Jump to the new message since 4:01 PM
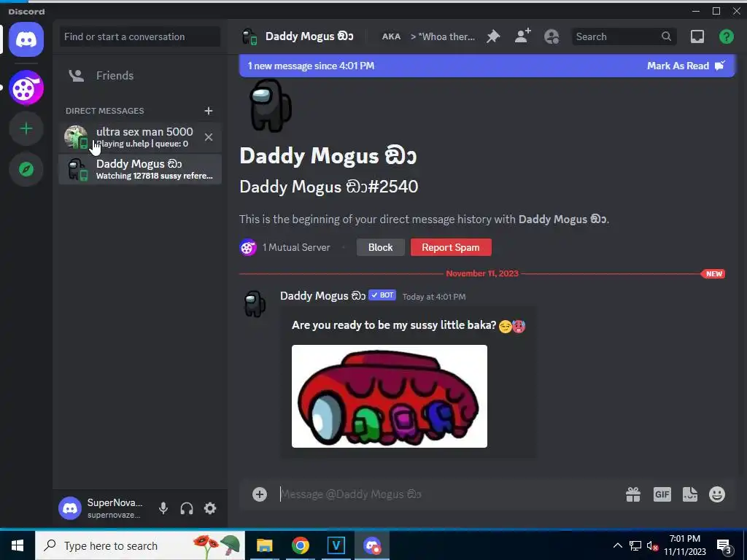 (x=311, y=66)
